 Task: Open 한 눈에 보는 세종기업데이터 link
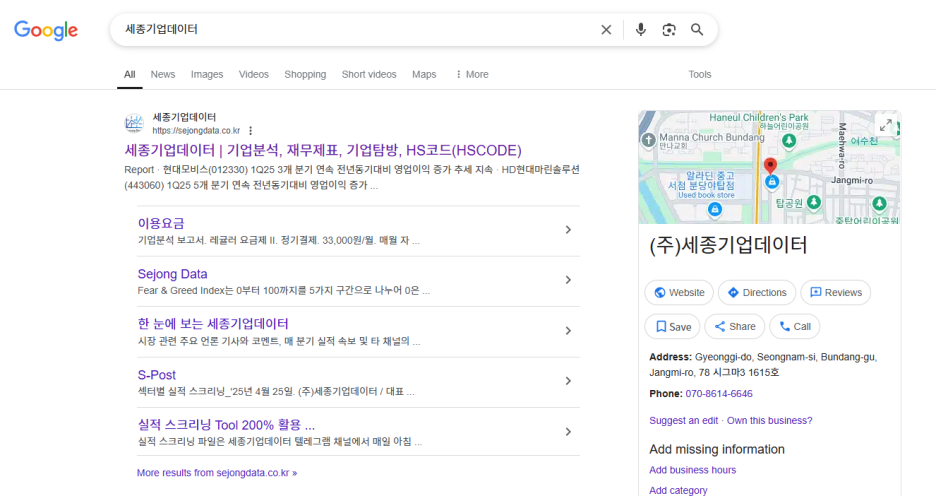click(213, 324)
